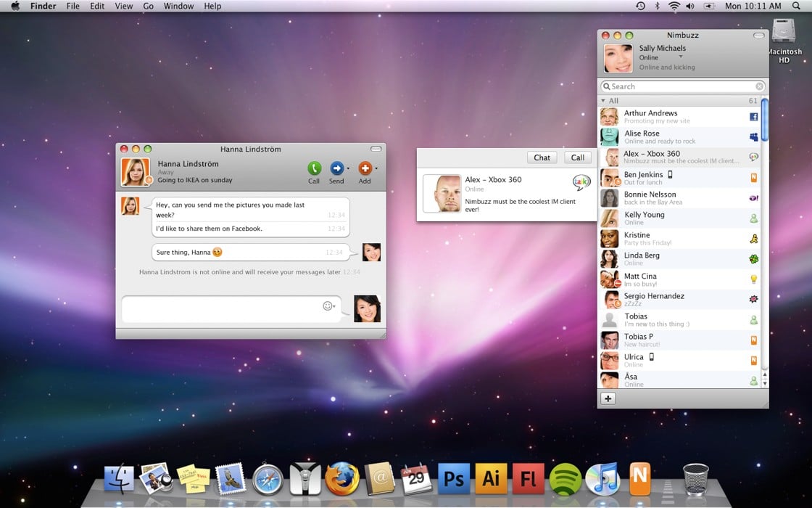Click Sally Michaels' profile picture

[618, 58]
